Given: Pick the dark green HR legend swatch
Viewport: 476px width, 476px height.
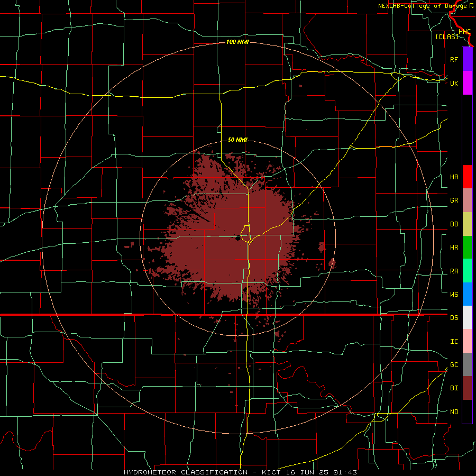Looking at the screenshot, I should click(467, 248).
